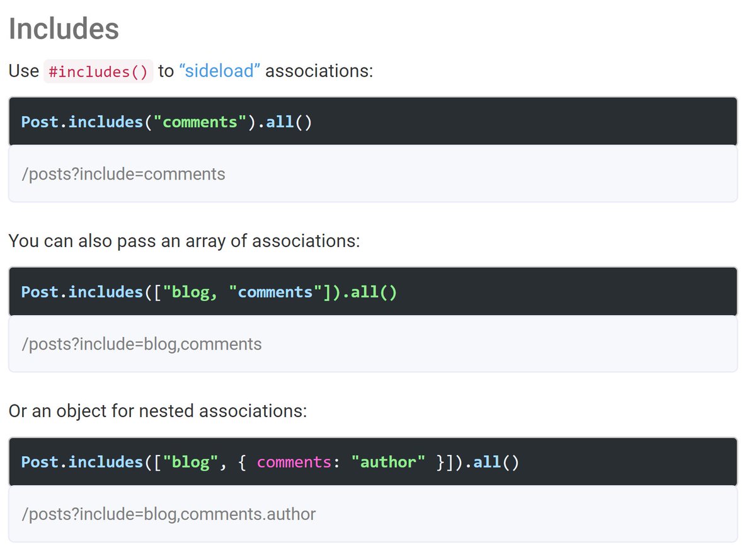This screenshot has width=756, height=552.
Task: Click sentence 'You can also pass an array'
Action: (184, 241)
